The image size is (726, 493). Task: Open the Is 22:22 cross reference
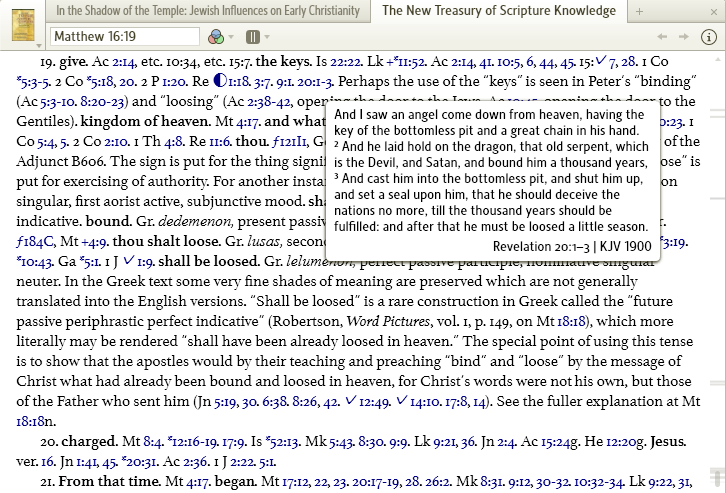pos(345,62)
